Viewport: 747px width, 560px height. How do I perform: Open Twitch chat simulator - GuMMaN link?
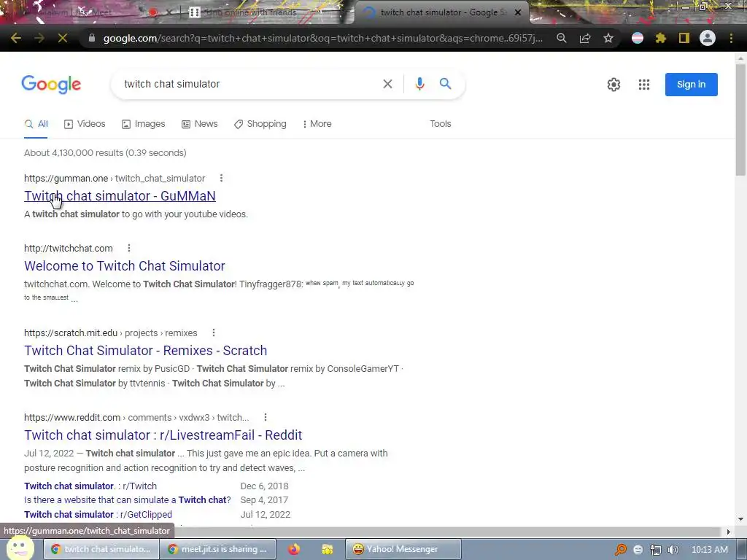coord(120,195)
